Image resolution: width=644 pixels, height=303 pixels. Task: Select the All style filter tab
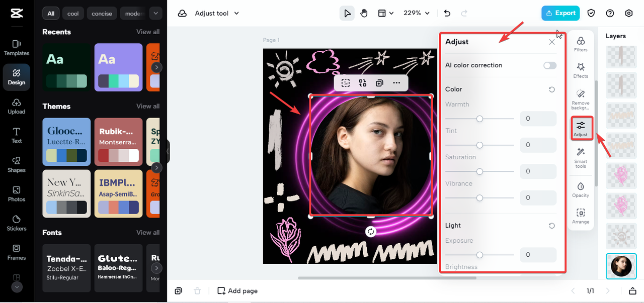click(51, 14)
